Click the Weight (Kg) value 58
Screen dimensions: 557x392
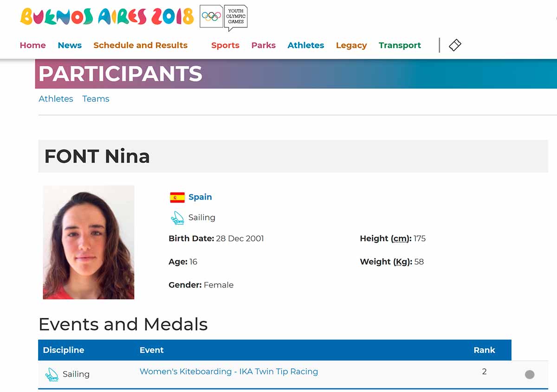tap(419, 262)
